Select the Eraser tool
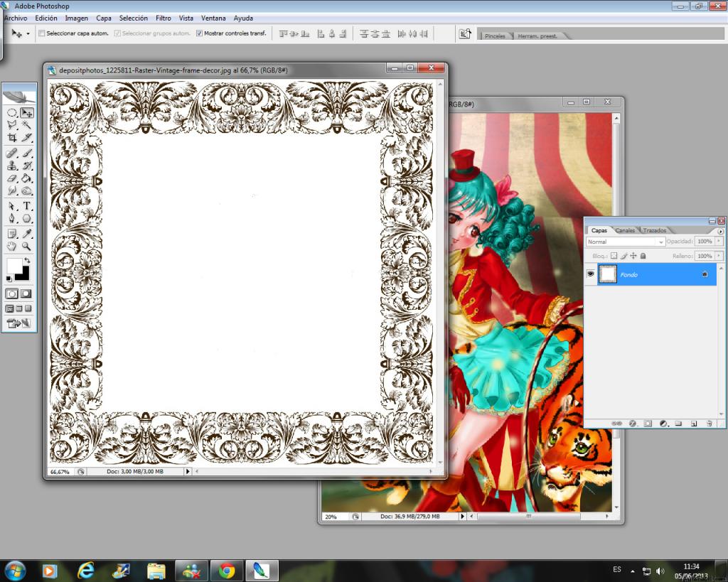Screen dimensions: 728x582 [12, 178]
